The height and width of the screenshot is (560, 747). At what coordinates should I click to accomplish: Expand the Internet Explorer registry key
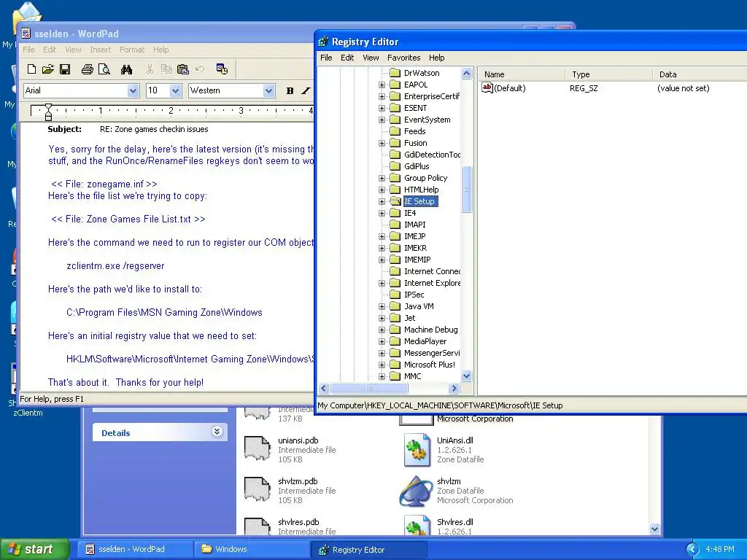(x=382, y=284)
